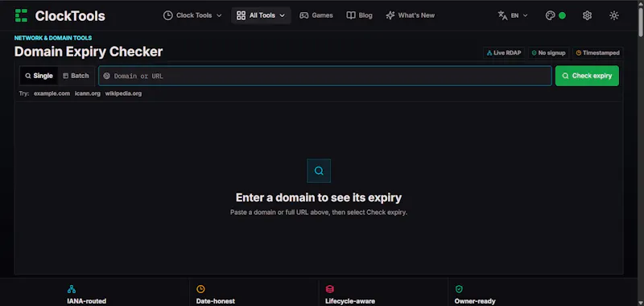Click the central search magnifier icon

pos(319,171)
